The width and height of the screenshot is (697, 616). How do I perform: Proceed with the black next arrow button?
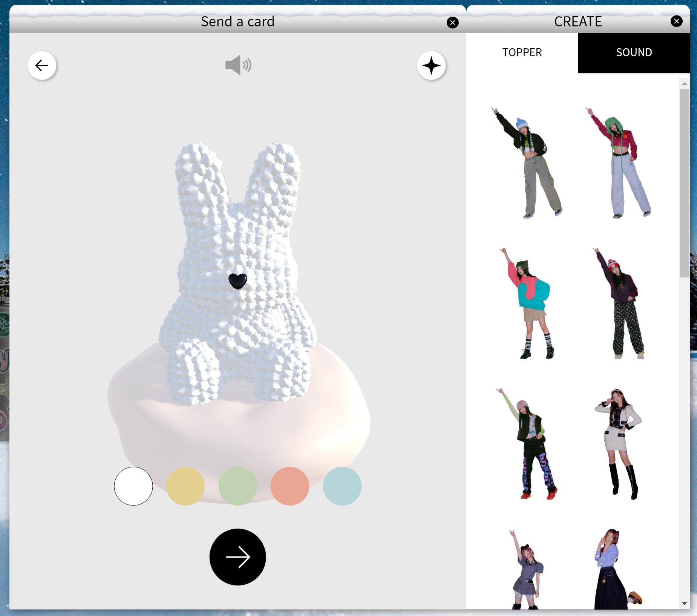(238, 557)
